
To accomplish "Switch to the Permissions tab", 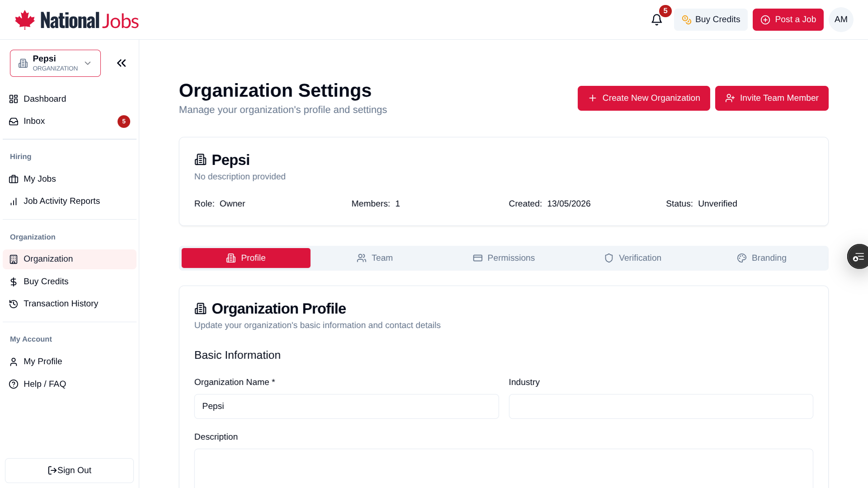I will click(x=504, y=258).
